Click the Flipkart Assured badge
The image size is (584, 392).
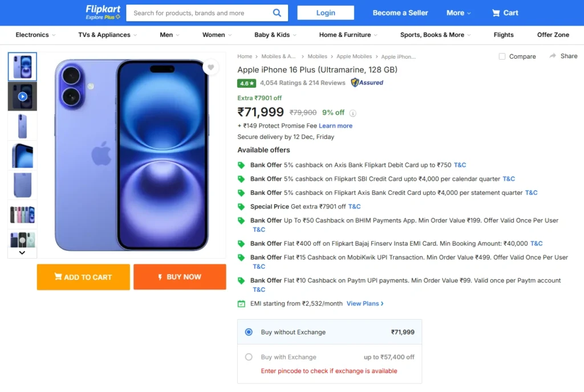click(367, 83)
